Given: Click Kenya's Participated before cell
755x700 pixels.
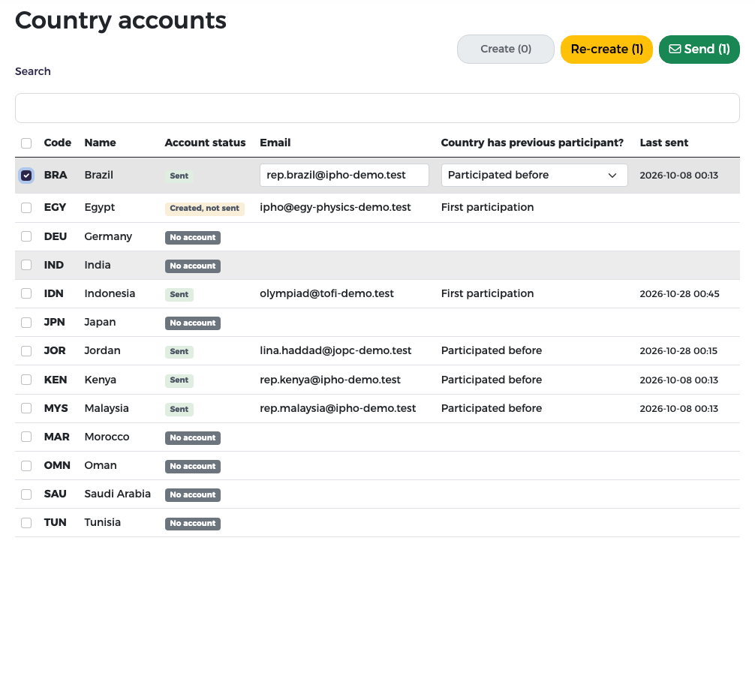Looking at the screenshot, I should 492,380.
